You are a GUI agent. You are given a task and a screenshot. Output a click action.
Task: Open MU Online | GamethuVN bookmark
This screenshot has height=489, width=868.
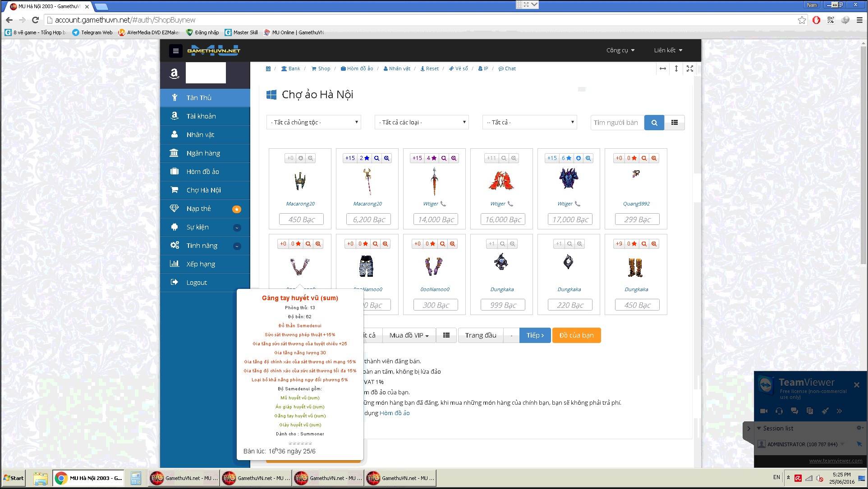[294, 32]
